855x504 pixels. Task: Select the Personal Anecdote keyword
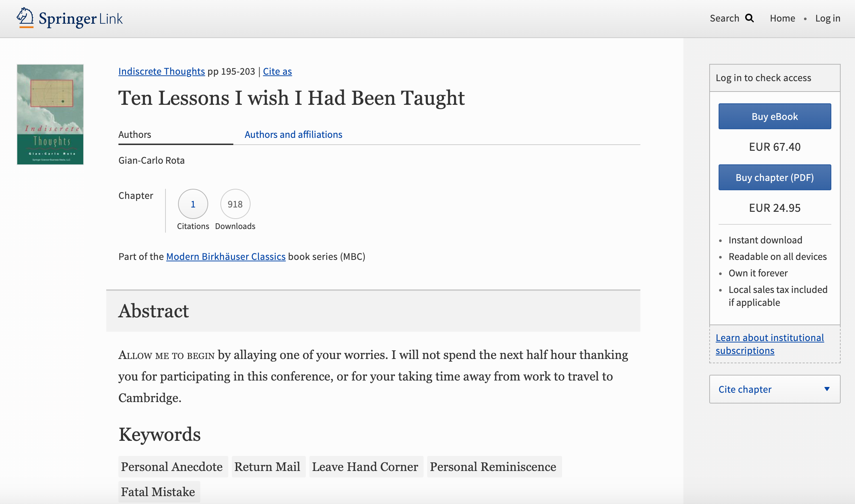173,467
